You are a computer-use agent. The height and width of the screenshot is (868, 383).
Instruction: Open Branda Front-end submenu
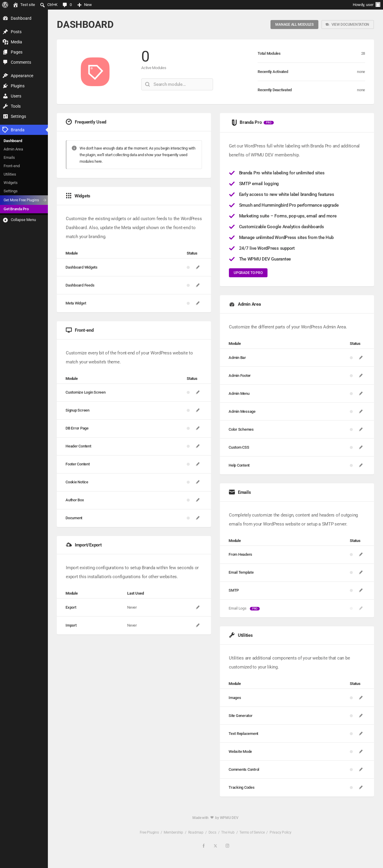[24, 166]
